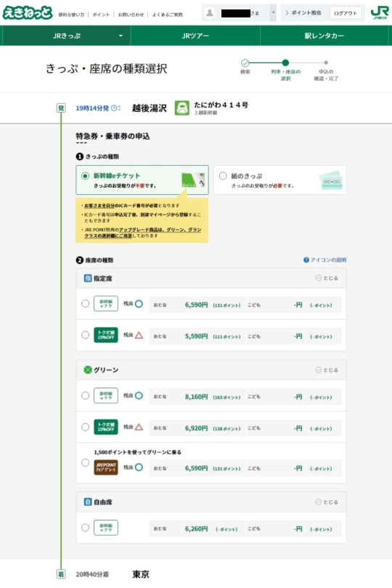Click the 特急券・乗車券の申込 heading
This screenshot has width=392, height=588.
113,136
